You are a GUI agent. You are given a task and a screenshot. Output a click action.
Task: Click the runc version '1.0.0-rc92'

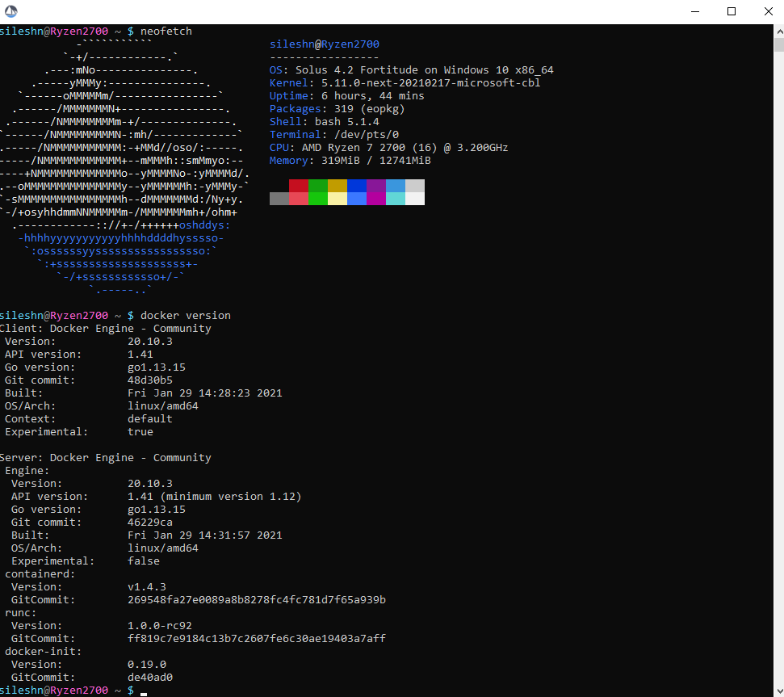pyautogui.click(x=160, y=626)
